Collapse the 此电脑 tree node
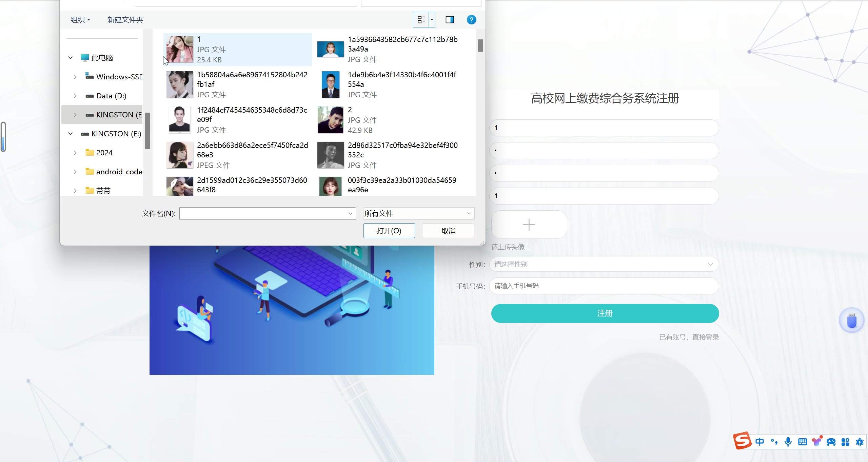This screenshot has height=462, width=868. [70, 58]
